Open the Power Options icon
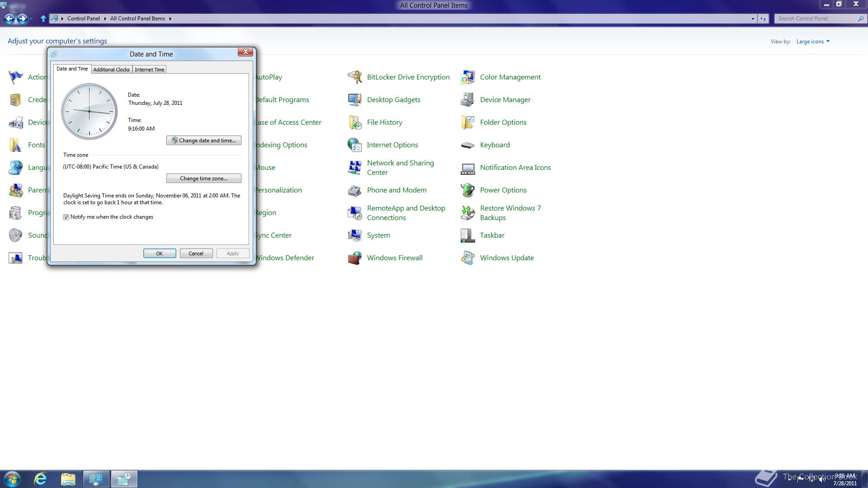 pyautogui.click(x=467, y=190)
